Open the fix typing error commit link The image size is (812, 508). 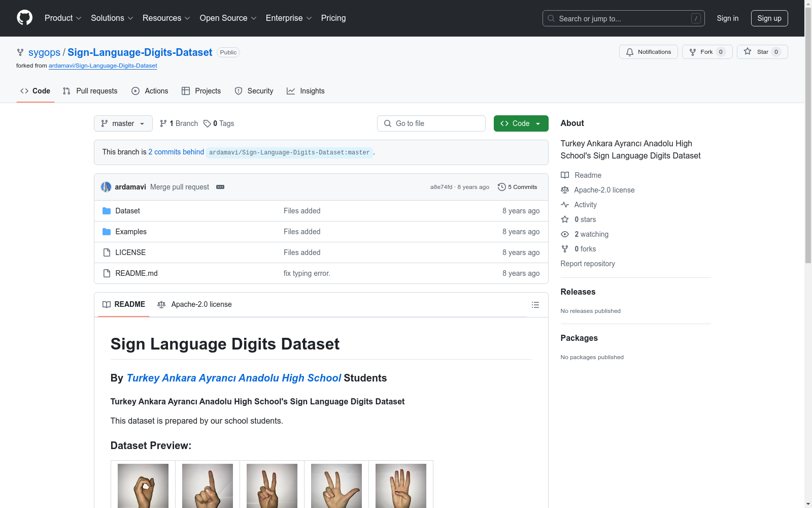(307, 273)
